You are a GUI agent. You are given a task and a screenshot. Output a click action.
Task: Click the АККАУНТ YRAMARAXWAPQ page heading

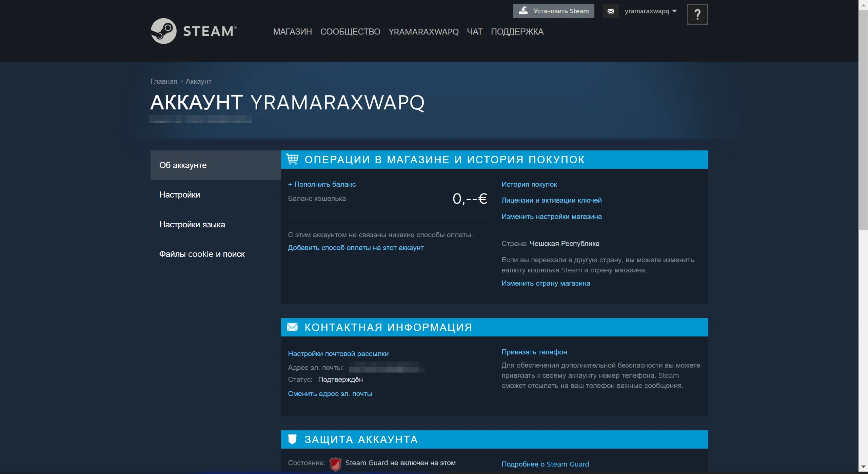point(287,102)
